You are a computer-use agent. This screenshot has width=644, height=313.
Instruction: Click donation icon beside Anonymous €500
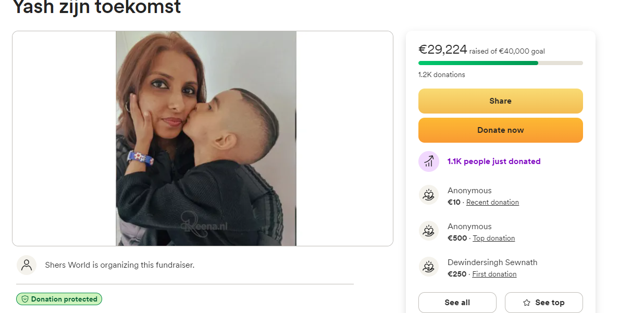429,231
